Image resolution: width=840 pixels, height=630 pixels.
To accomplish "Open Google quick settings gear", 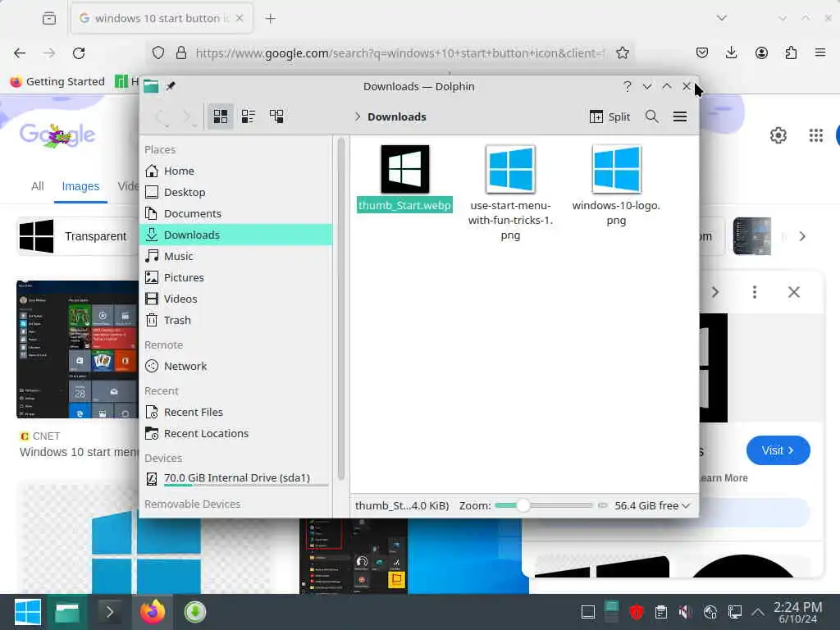I will coord(778,135).
